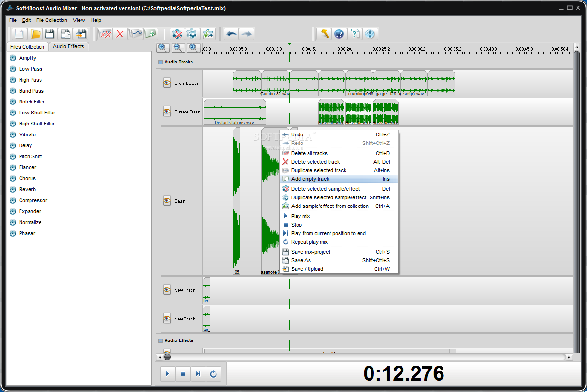The height and width of the screenshot is (392, 587).
Task: Toggle eye on the upper New Track
Action: (167, 290)
